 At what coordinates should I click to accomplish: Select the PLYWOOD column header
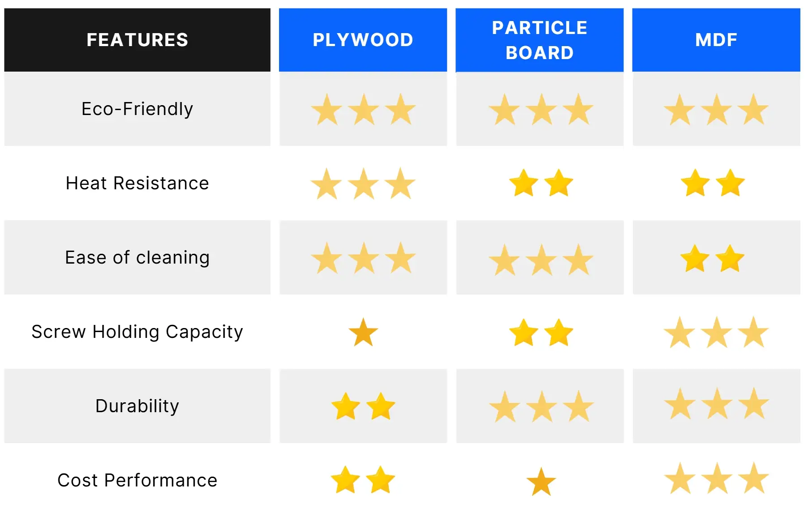pyautogui.click(x=363, y=40)
